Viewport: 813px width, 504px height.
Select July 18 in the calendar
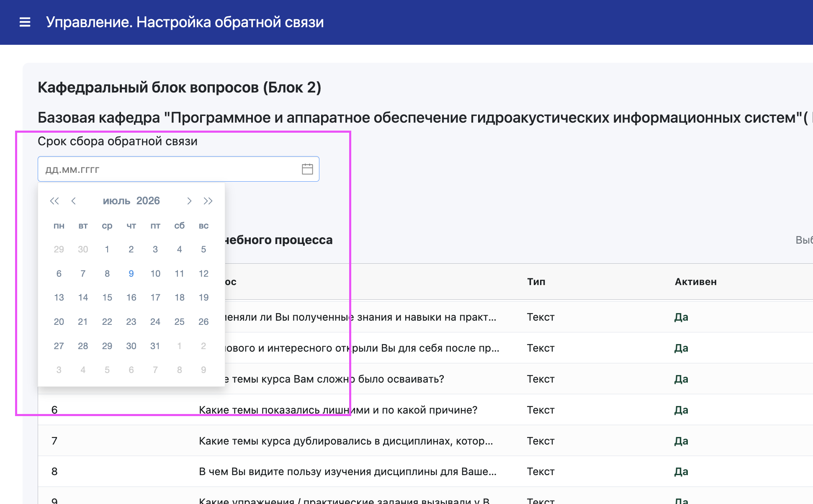click(179, 298)
